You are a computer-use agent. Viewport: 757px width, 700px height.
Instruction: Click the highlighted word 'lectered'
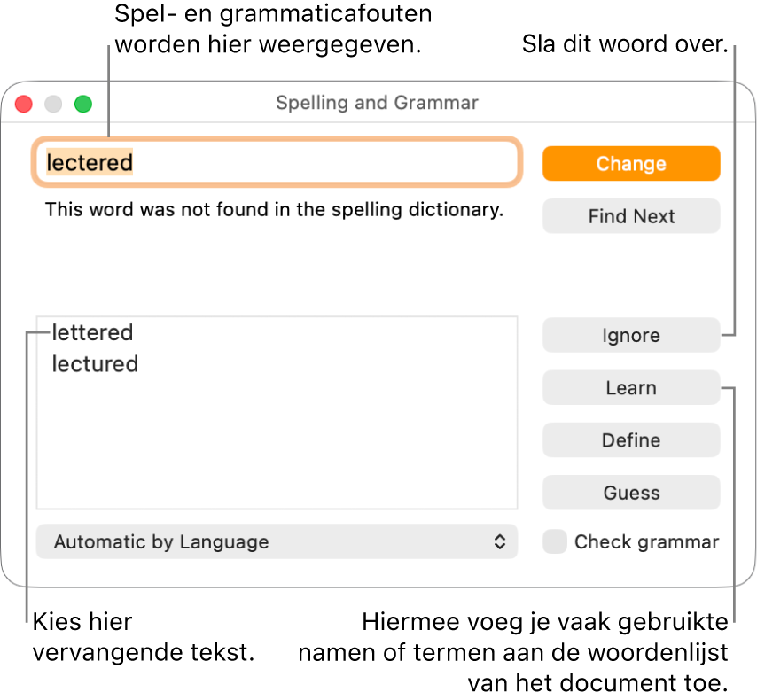[x=89, y=162]
